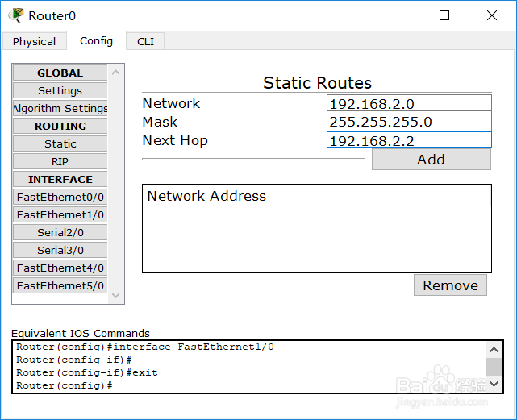
Task: Click the Network Address routes list
Action: click(317, 228)
